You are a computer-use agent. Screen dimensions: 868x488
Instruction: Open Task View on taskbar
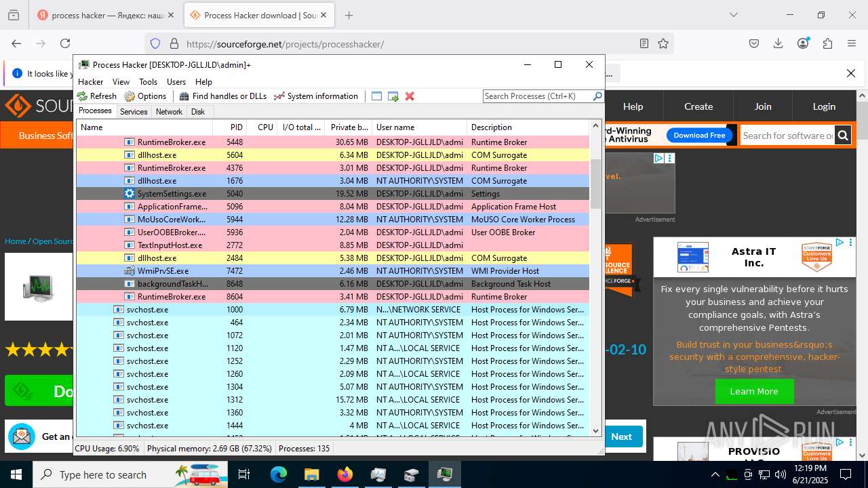pos(244,474)
